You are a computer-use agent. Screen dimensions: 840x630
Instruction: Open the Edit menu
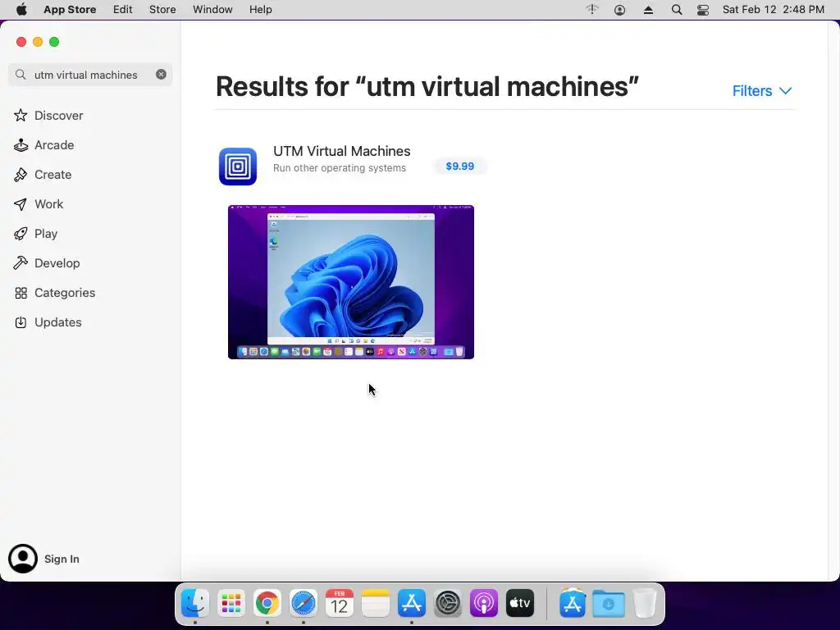(x=123, y=10)
